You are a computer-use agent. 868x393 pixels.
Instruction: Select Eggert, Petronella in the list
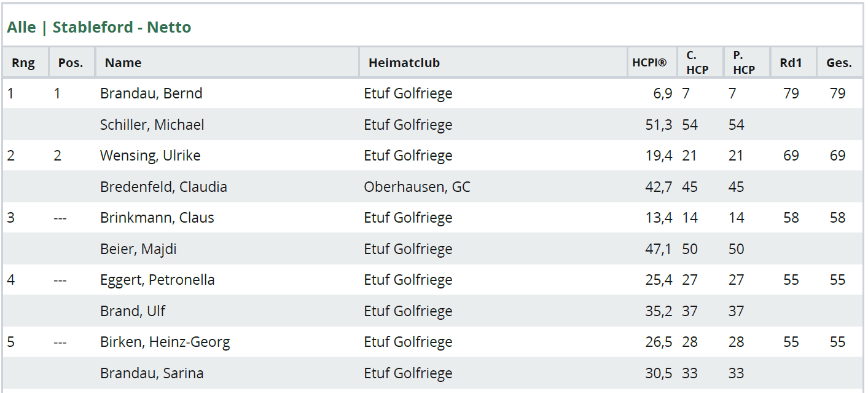click(x=157, y=280)
